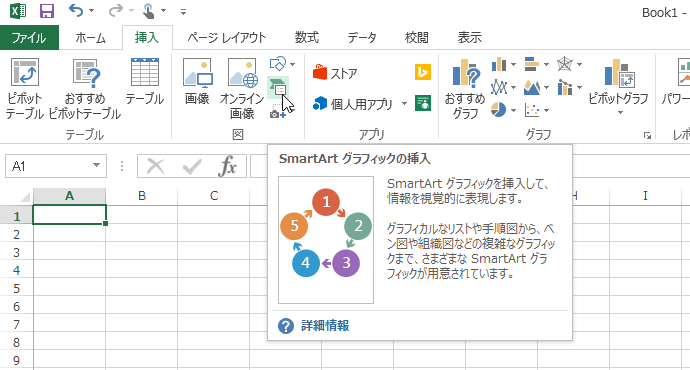Open the グラフ group dialog launcher
The height and width of the screenshot is (370, 690).
click(647, 136)
